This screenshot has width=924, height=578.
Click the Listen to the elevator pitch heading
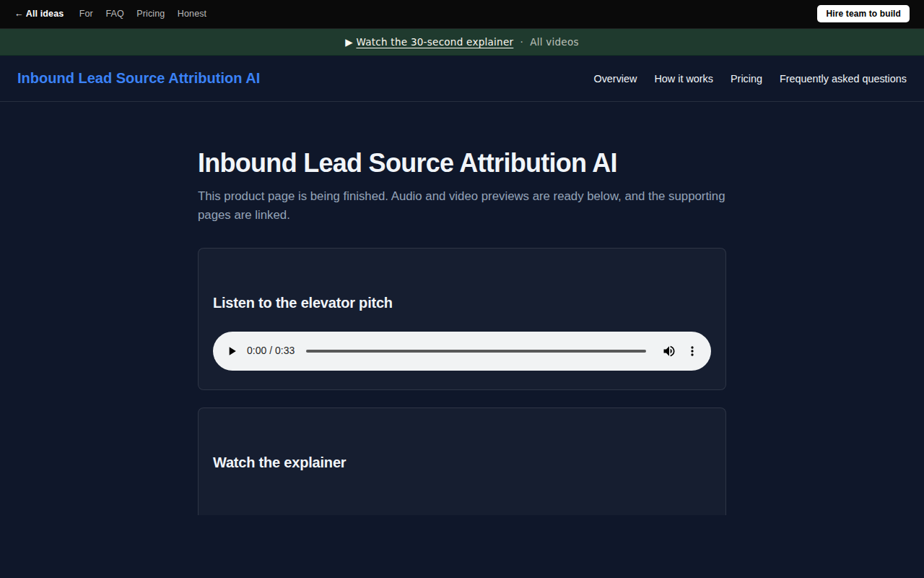click(302, 303)
